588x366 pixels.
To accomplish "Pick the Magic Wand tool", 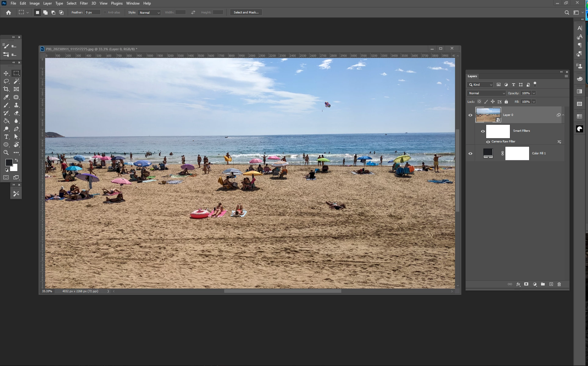I will pyautogui.click(x=16, y=81).
